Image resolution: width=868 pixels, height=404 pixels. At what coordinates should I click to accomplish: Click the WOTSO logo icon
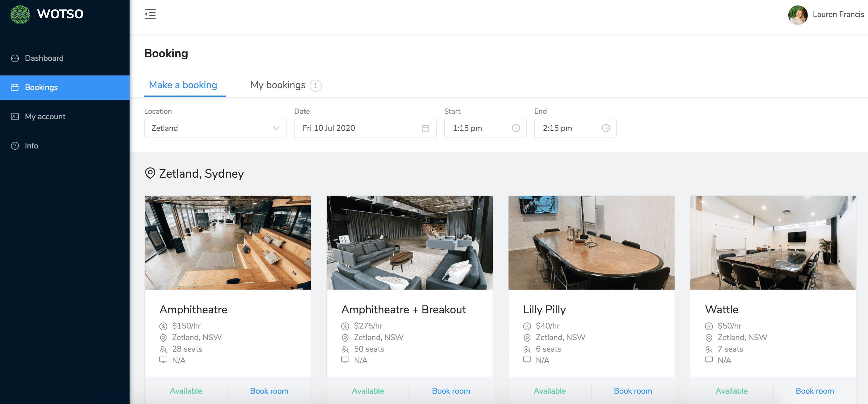pos(20,14)
